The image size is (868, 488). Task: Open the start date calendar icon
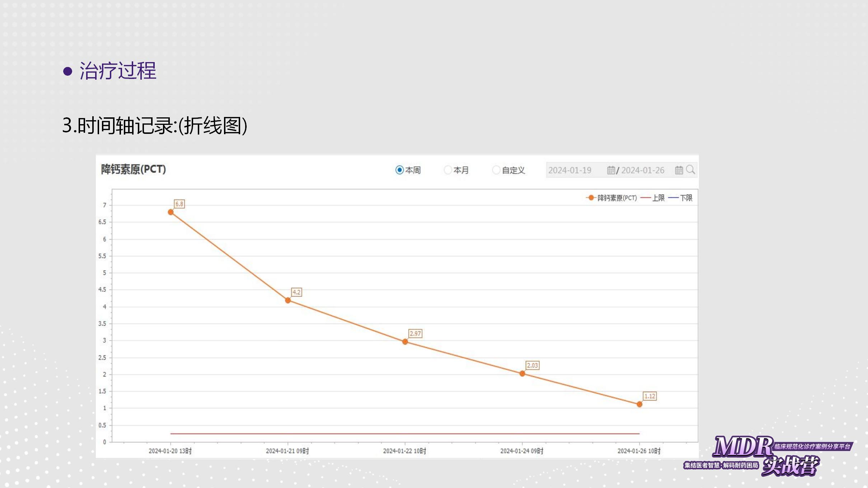[611, 170]
